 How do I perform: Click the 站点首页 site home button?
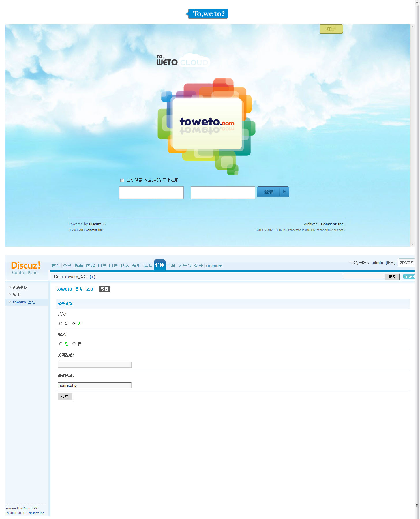[407, 263]
